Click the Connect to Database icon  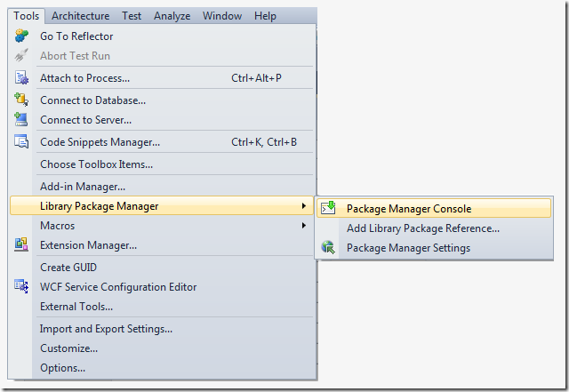[21, 100]
